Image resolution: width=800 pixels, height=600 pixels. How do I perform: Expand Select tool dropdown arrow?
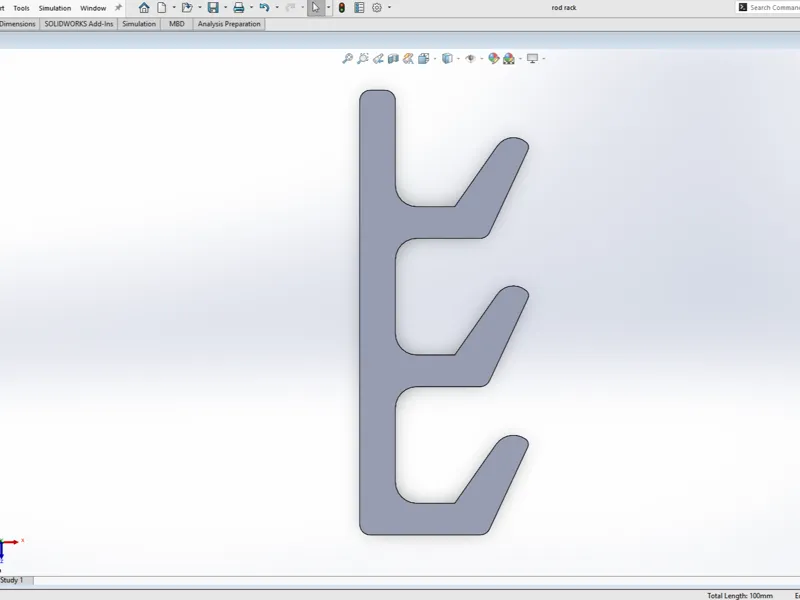coord(328,8)
